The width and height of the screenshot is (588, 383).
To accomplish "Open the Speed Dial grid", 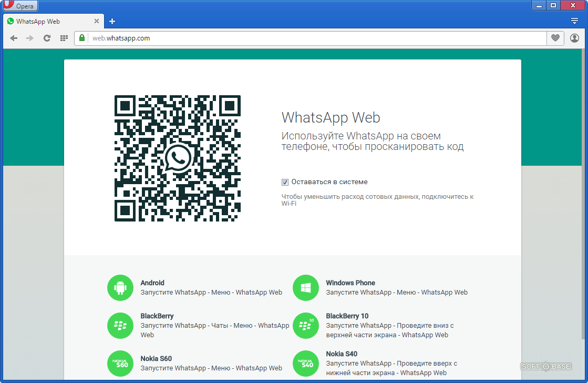I will [64, 38].
